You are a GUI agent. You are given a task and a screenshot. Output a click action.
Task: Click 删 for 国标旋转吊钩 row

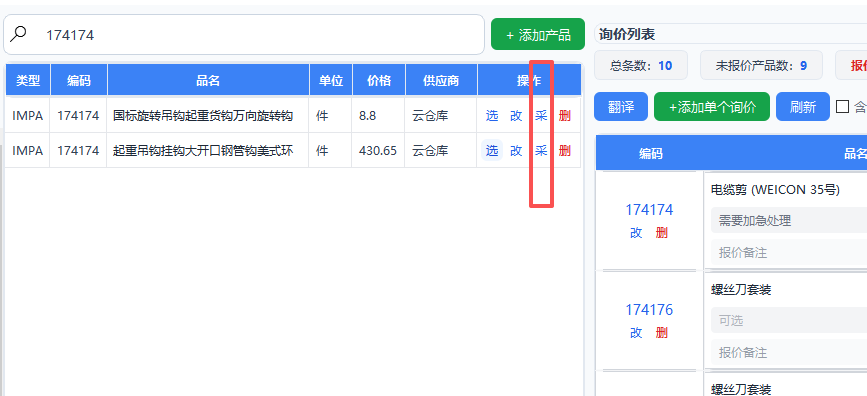(x=565, y=116)
